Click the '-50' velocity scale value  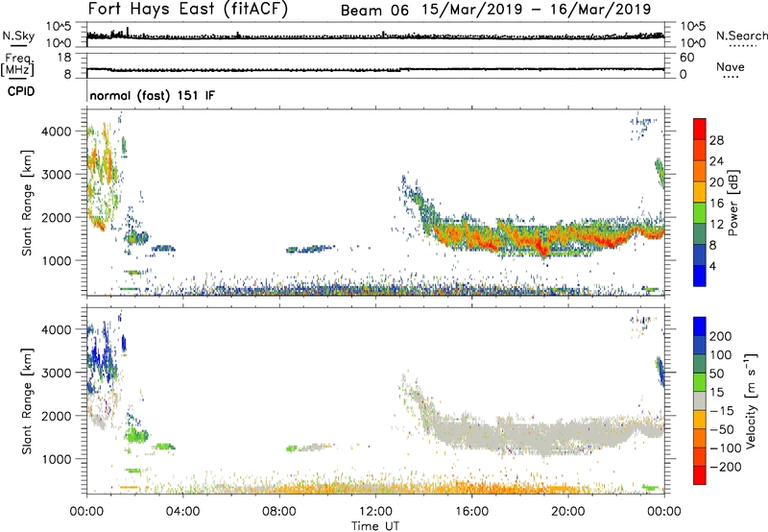(722, 429)
